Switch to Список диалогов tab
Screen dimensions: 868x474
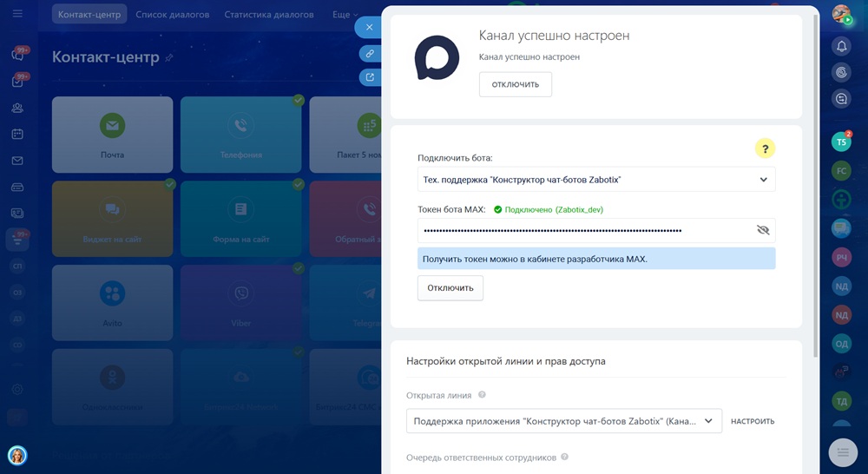pos(173,15)
